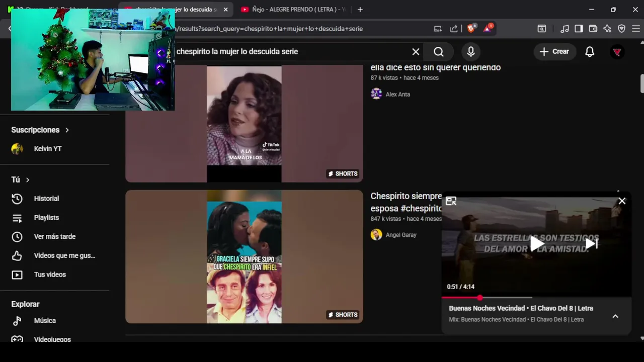Open the media control music note icon

tap(565, 29)
